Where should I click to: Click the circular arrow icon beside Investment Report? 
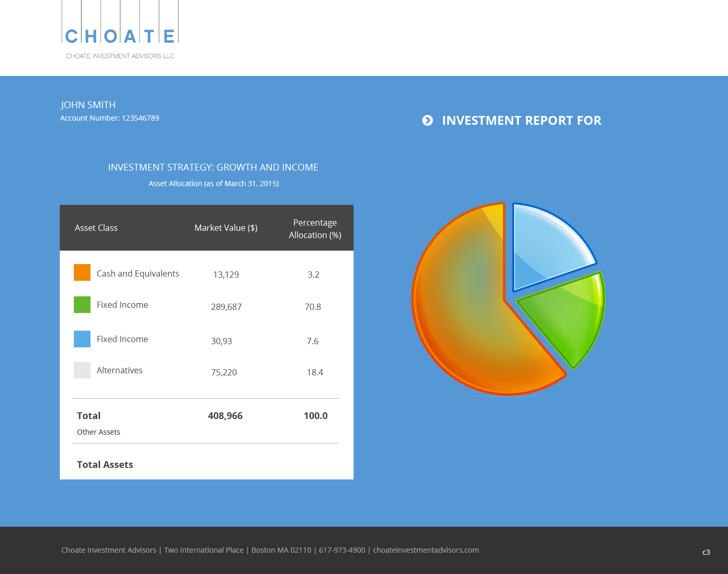pyautogui.click(x=427, y=120)
